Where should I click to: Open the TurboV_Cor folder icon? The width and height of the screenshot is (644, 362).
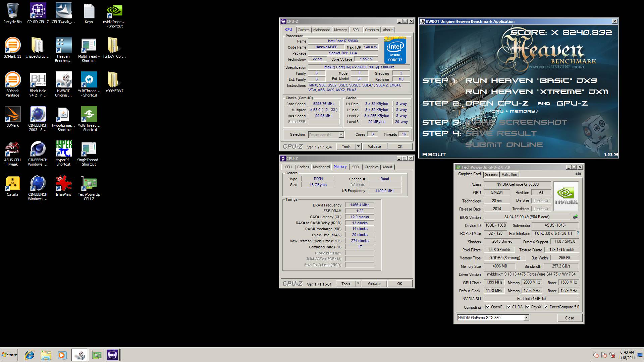(114, 48)
